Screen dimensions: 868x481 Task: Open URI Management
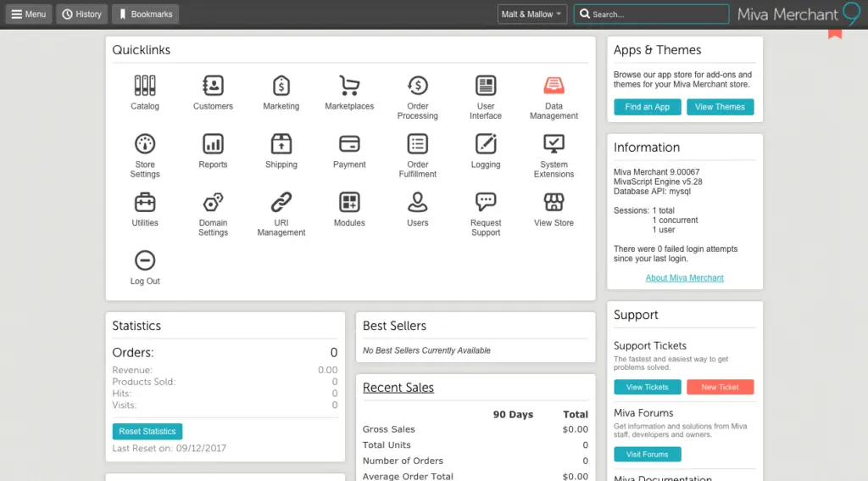pos(281,214)
